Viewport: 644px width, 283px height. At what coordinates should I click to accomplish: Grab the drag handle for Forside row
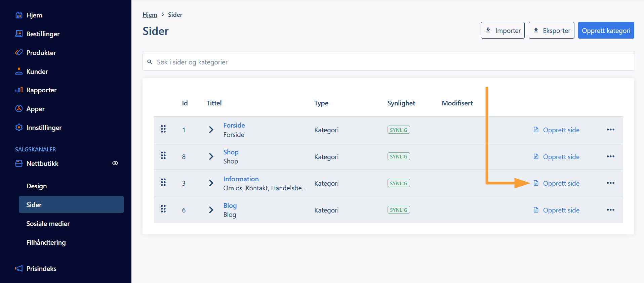point(163,129)
